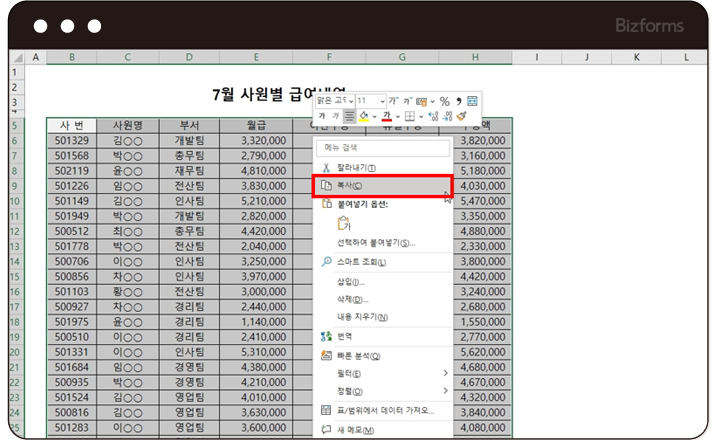Toggle italic formatting in mini toolbar

[336, 116]
